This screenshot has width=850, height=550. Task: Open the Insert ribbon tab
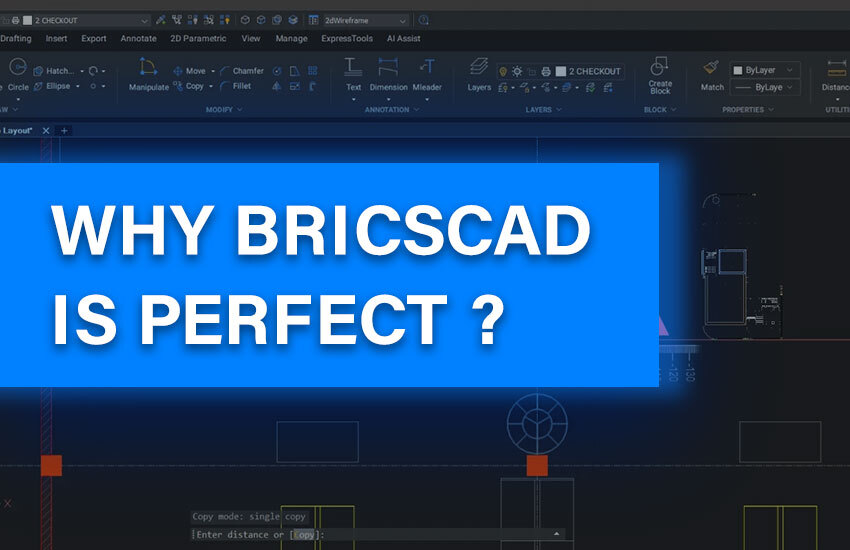(x=56, y=38)
